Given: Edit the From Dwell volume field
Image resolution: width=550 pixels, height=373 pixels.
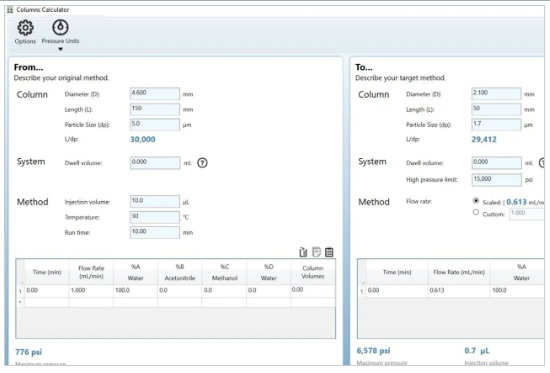Looking at the screenshot, I should pos(155,163).
